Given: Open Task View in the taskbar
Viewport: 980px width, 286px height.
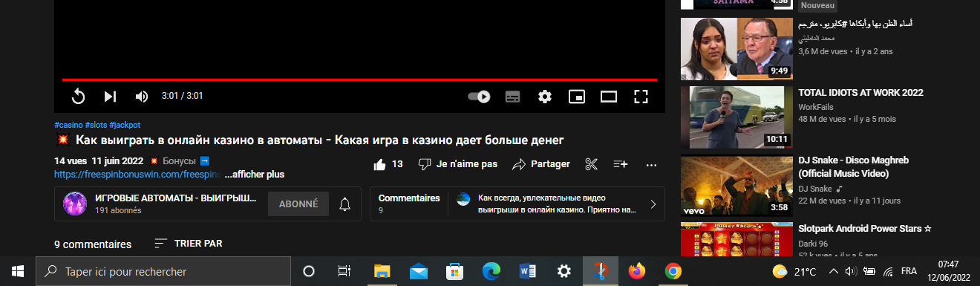Looking at the screenshot, I should click(x=344, y=271).
